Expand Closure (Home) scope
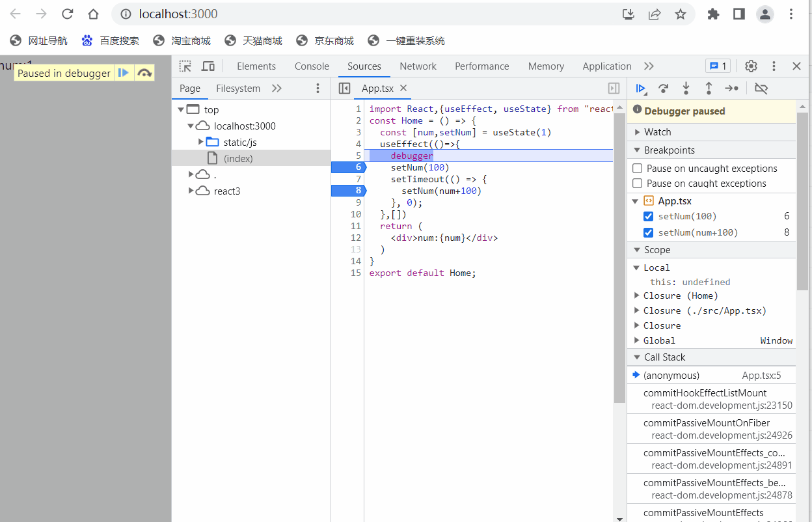Screen dimensions: 812x522 [637, 295]
